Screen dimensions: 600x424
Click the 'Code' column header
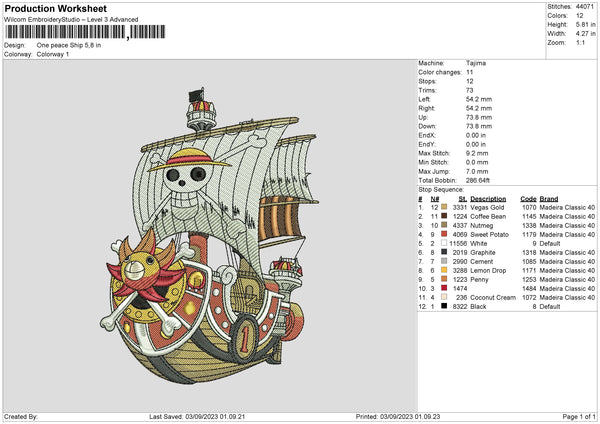(528, 199)
